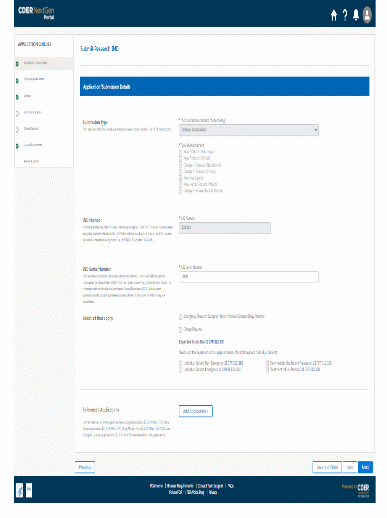
Task: Open the Privacy footer link
Action: coord(213,492)
